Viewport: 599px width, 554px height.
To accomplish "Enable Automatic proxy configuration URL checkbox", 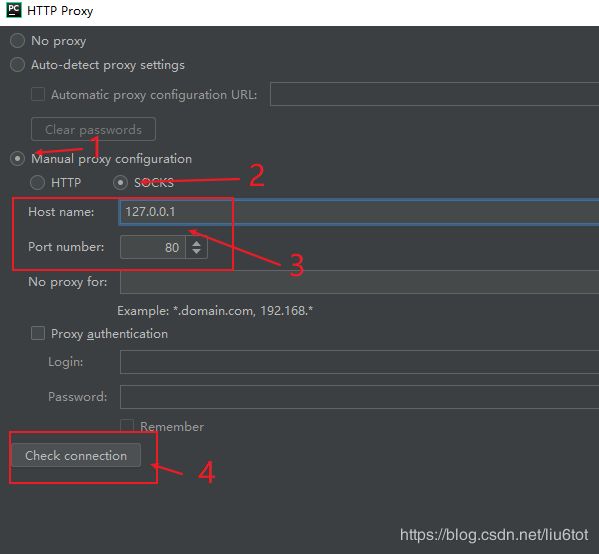I will [x=38, y=94].
